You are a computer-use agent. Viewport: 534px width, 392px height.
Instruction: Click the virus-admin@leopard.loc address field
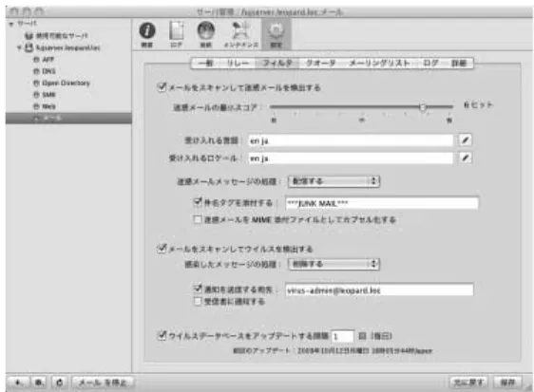[379, 289]
